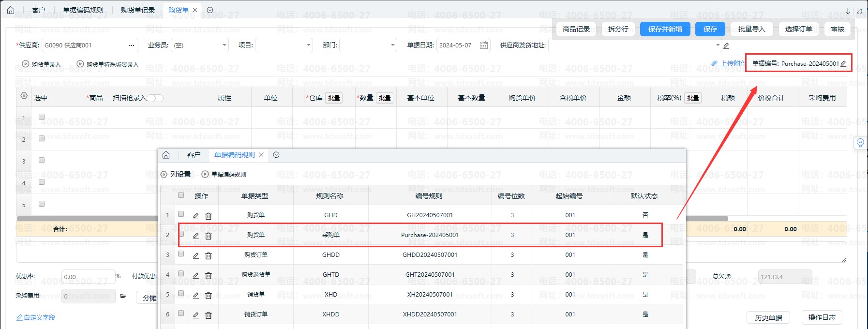Open the home icon in main tab bar

point(11,10)
